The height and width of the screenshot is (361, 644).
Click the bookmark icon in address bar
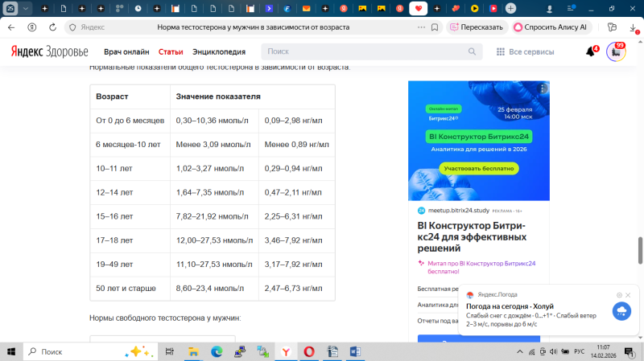(x=436, y=27)
